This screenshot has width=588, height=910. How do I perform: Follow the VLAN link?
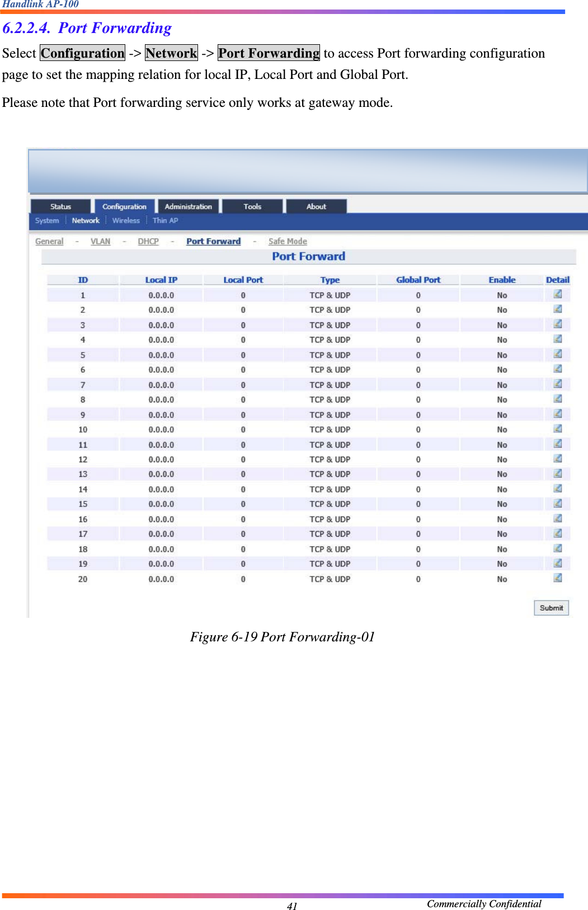[x=101, y=241]
